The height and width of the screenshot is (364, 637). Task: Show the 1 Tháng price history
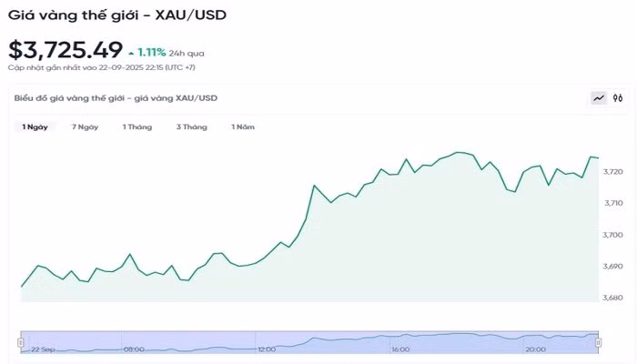click(137, 127)
